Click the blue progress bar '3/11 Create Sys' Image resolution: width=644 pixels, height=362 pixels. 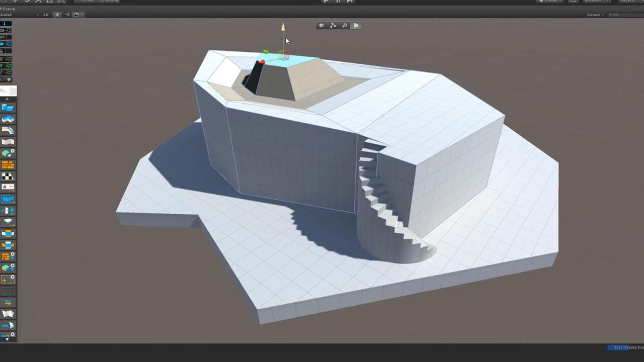(625, 347)
